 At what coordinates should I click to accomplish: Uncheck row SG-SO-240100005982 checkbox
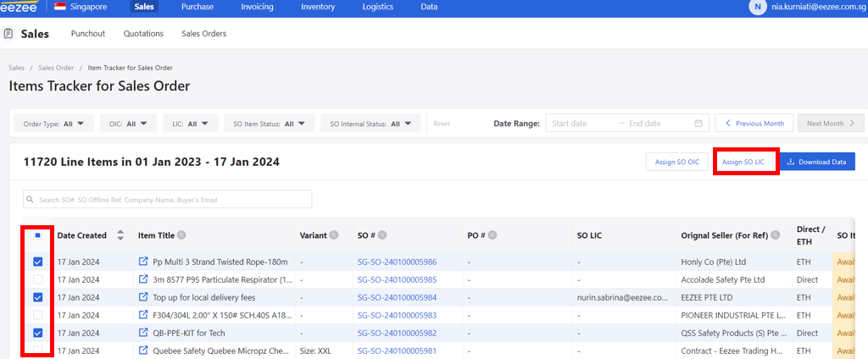(37, 333)
